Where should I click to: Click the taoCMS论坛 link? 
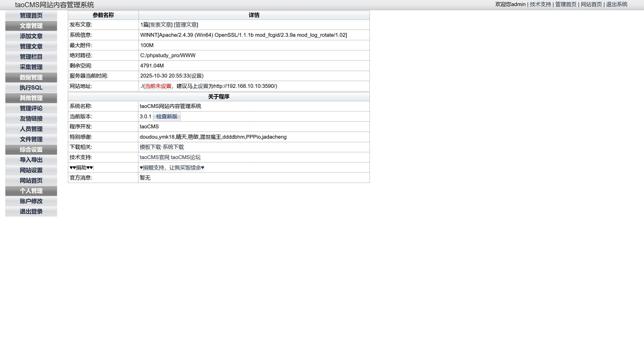pyautogui.click(x=186, y=158)
